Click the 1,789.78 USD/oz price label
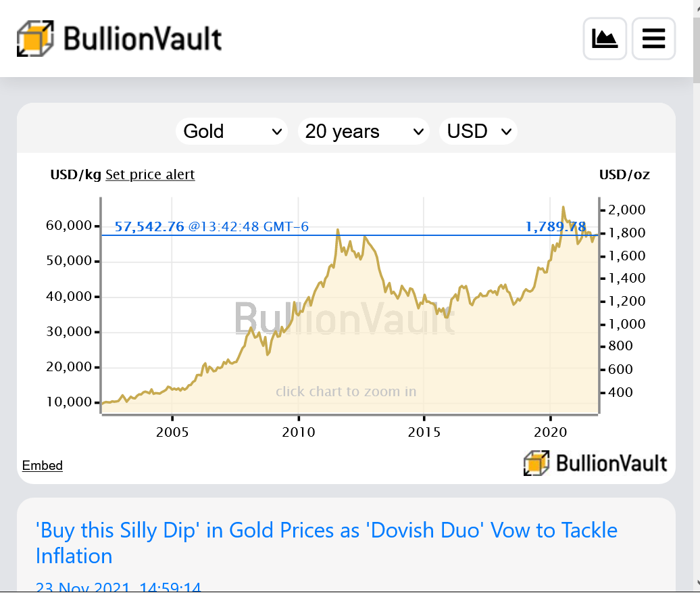Image resolution: width=700 pixels, height=597 pixels. pyautogui.click(x=556, y=226)
